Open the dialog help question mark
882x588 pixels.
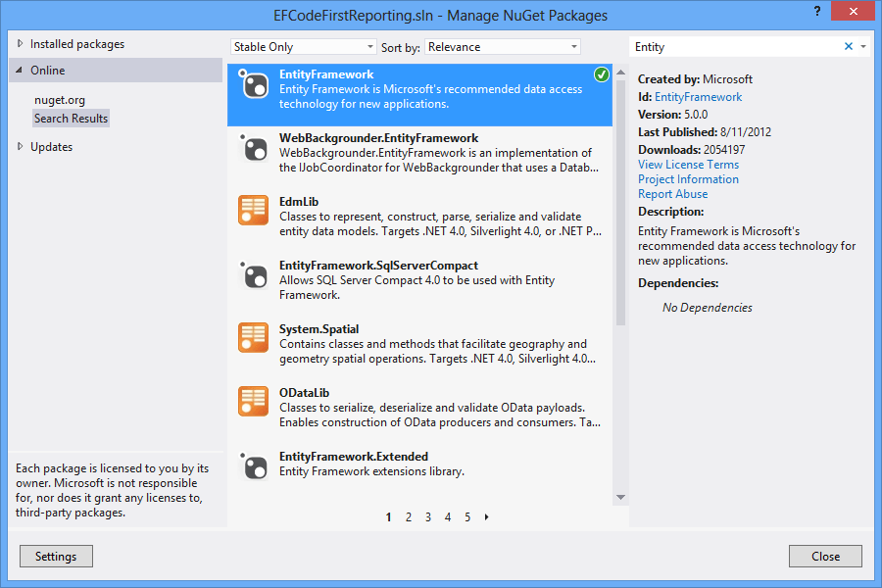click(x=817, y=11)
